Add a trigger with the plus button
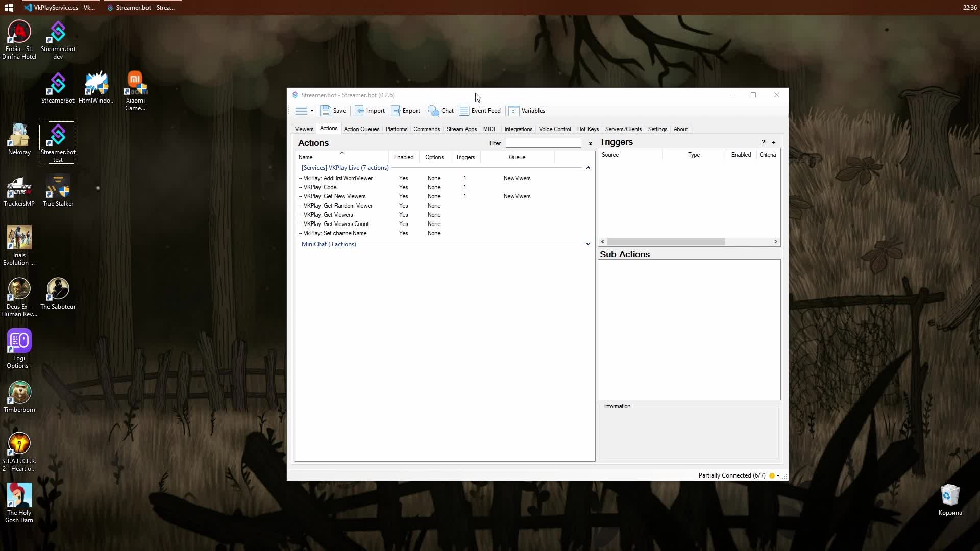980x551 pixels. pos(774,142)
